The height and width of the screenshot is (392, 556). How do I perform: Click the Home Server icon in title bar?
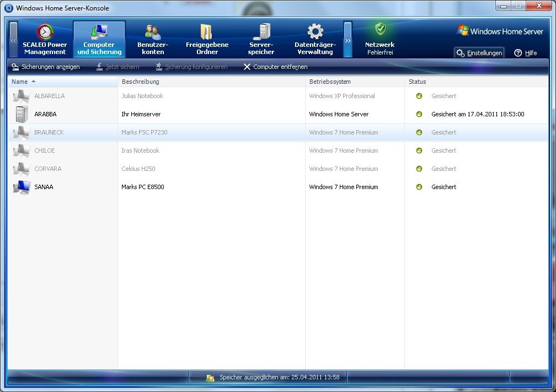coord(8,8)
